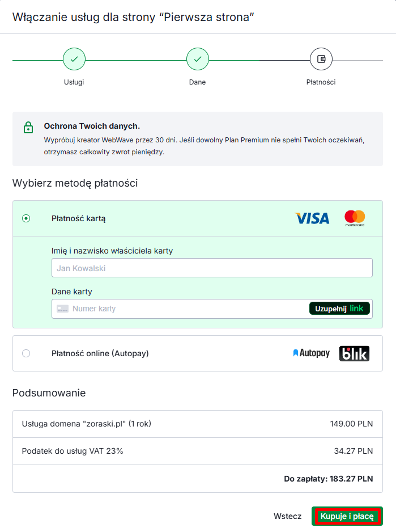Focus the cardholder name field
Image resolution: width=396 pixels, height=532 pixels.
tap(212, 268)
